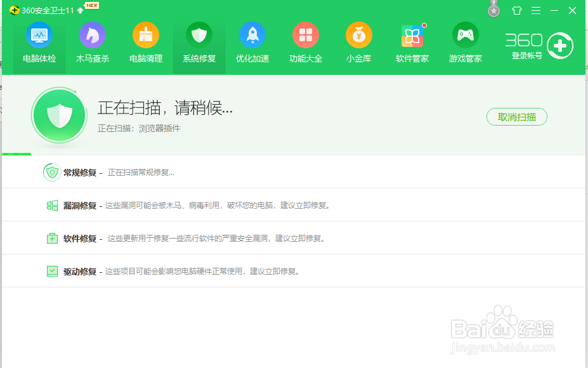The image size is (588, 368).
Task: Click 取消扫描 cancel scan button
Action: (517, 117)
